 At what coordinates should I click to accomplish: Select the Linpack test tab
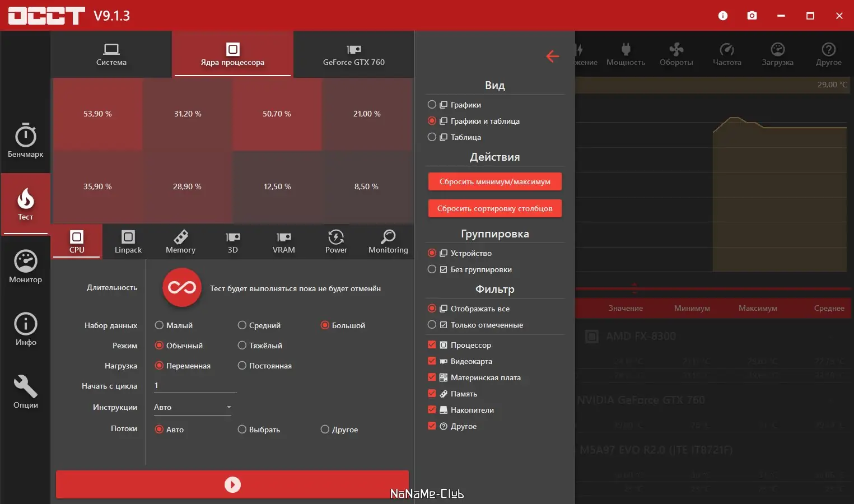[x=128, y=241]
